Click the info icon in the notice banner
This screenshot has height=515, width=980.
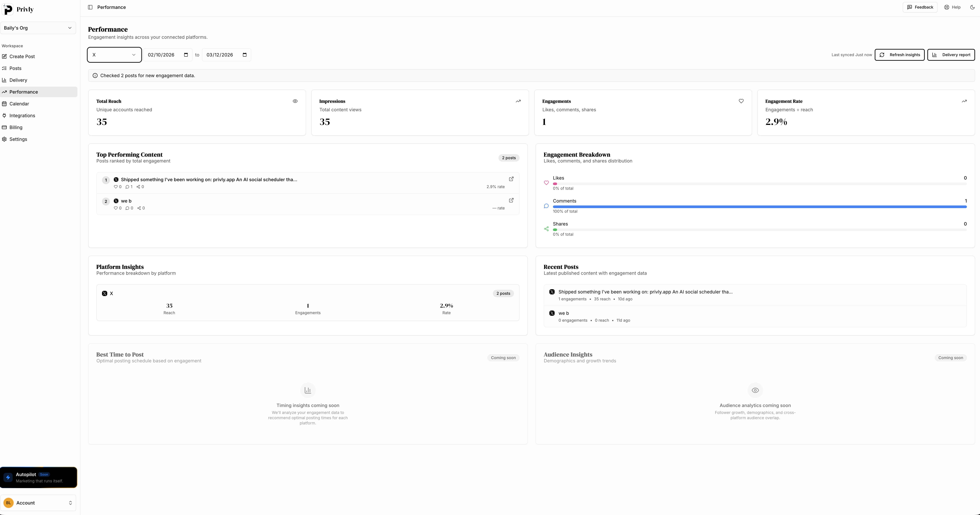(x=95, y=75)
